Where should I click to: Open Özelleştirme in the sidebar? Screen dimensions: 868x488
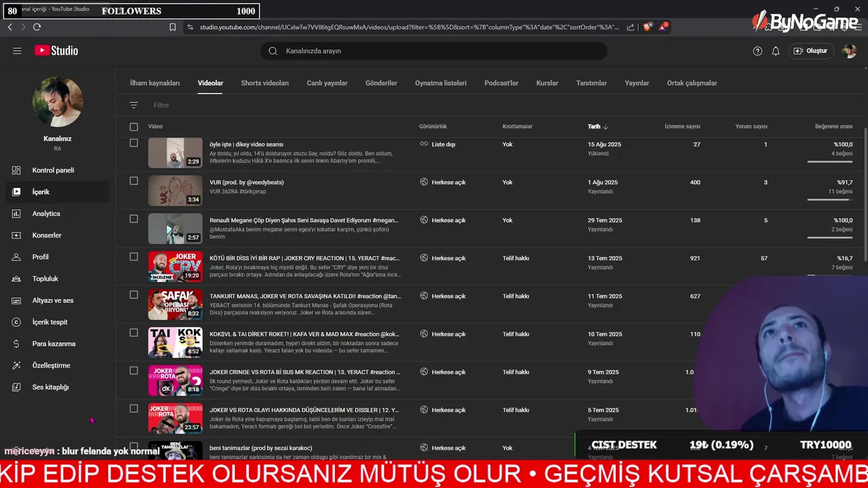[57, 365]
